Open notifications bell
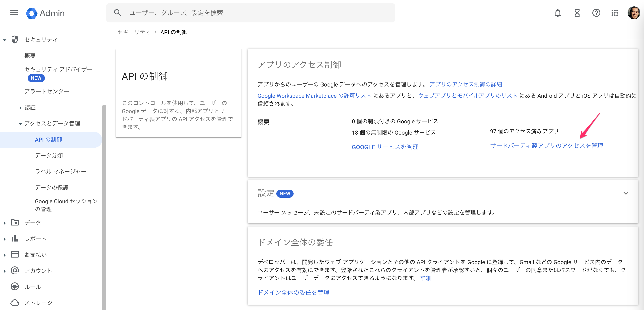 pos(558,13)
